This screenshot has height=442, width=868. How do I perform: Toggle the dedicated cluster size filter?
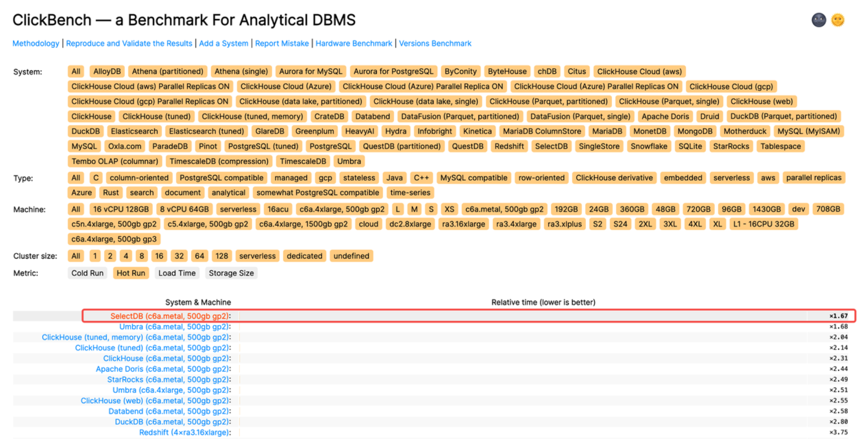(x=304, y=256)
